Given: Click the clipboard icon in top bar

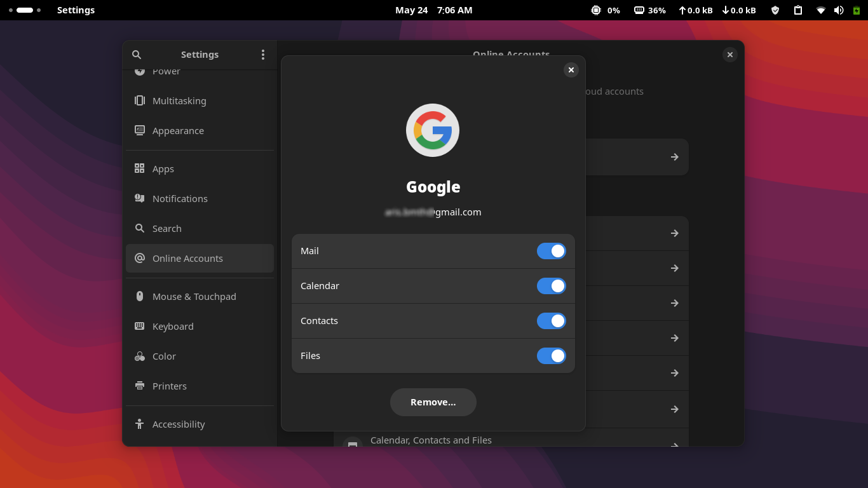Looking at the screenshot, I should pos(798,10).
